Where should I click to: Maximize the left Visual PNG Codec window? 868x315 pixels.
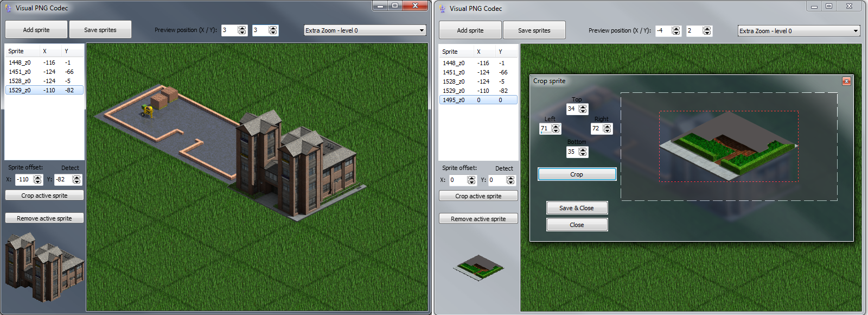coord(395,5)
